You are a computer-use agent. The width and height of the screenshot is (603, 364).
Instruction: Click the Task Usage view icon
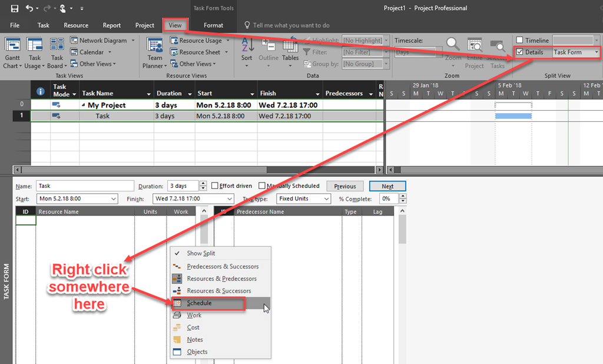click(x=35, y=46)
